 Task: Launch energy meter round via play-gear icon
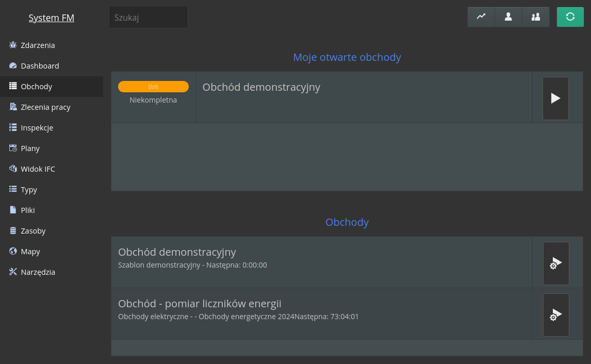(x=555, y=315)
